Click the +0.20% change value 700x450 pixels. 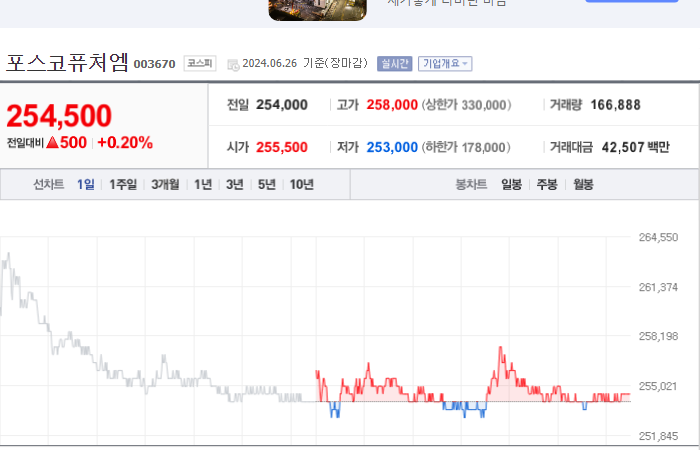[125, 143]
